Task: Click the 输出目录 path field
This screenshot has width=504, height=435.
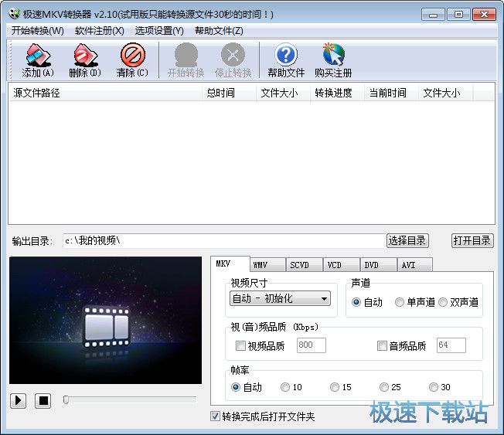Action: point(223,240)
